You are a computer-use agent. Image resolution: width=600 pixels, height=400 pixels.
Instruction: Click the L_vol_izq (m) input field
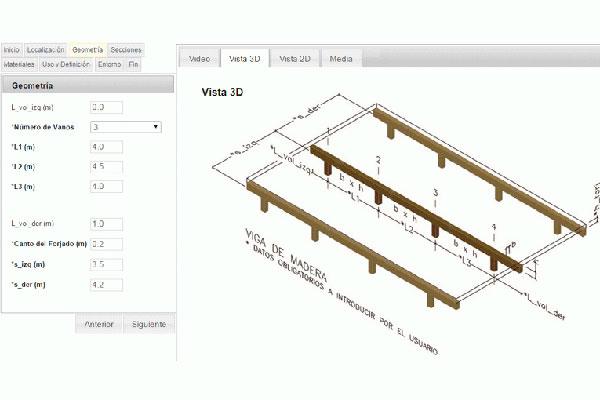click(x=106, y=107)
